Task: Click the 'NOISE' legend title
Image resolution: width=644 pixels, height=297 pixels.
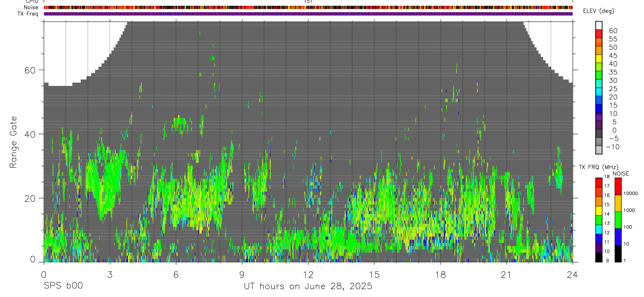Action: coord(620,173)
